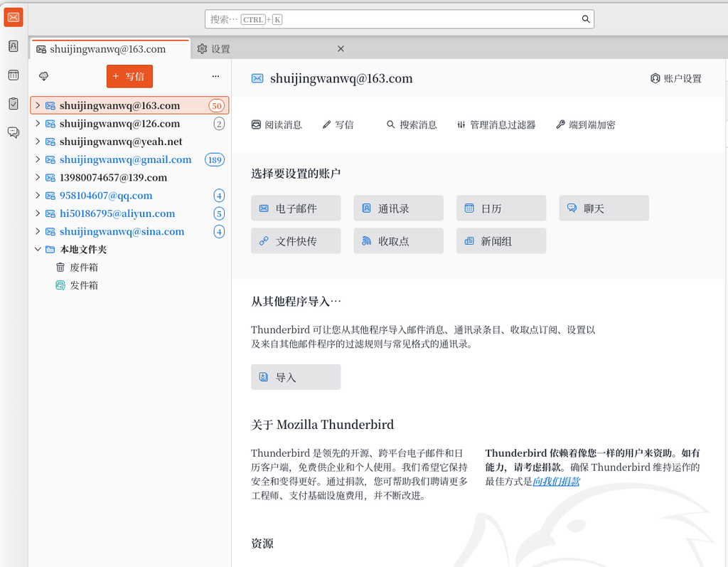Open the 废件箱 trash folder
Image resolution: width=728 pixels, height=567 pixels.
point(129,267)
